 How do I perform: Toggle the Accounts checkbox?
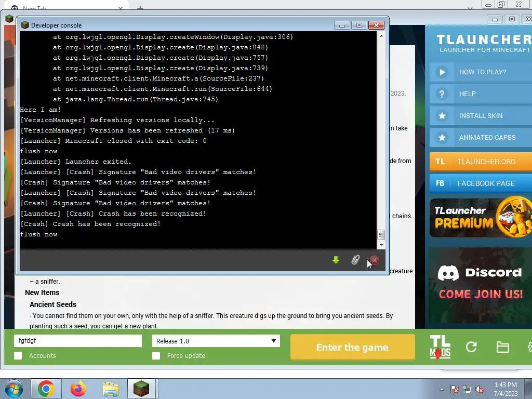coord(18,355)
